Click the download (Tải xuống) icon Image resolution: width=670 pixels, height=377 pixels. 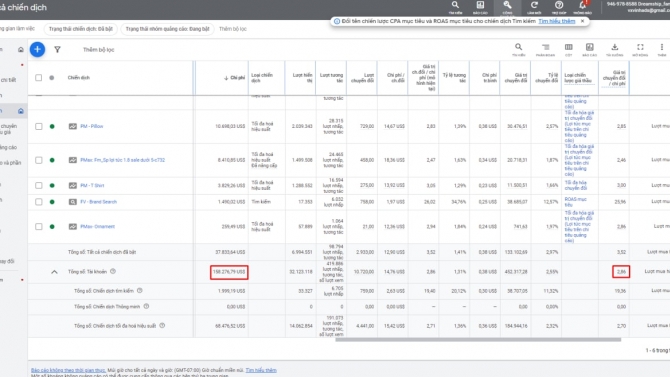point(614,47)
